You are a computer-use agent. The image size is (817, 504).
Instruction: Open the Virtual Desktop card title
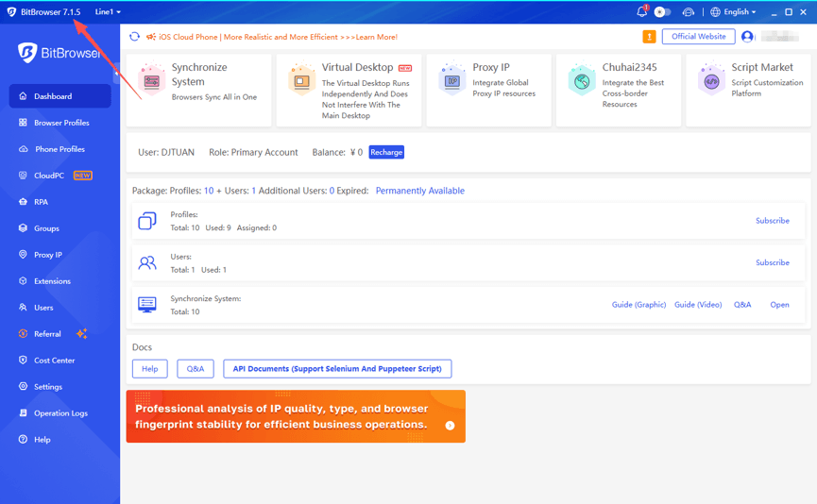coord(357,67)
